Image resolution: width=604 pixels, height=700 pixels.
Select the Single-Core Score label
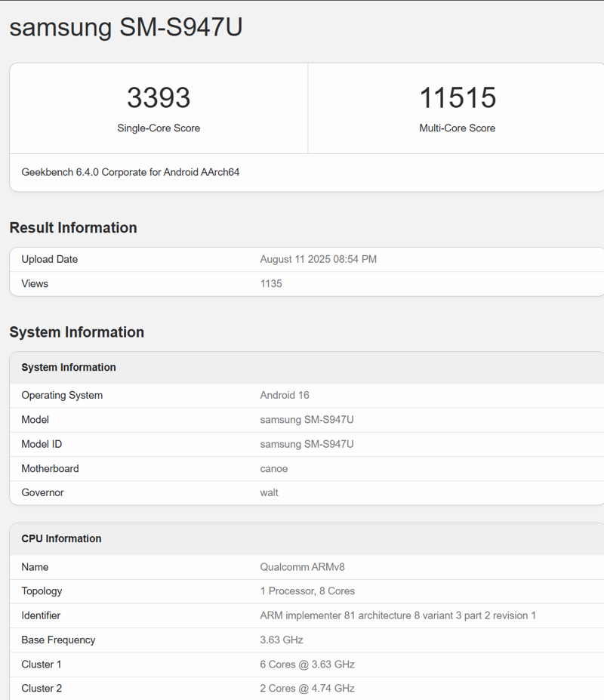click(x=159, y=128)
